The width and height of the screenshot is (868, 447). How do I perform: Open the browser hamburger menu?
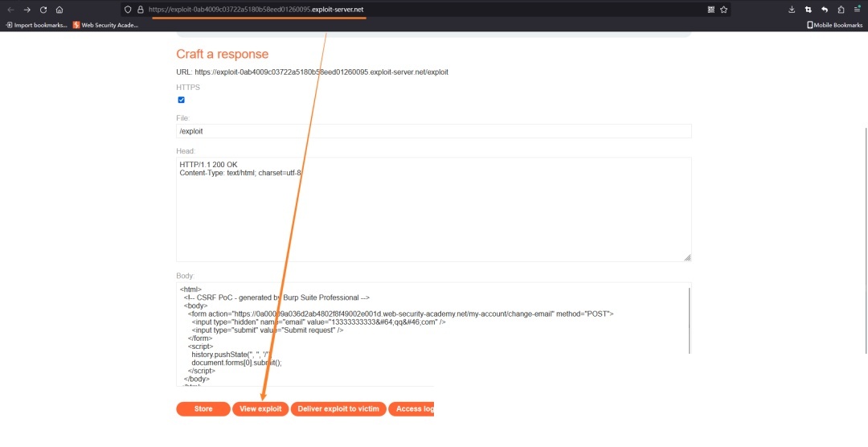pos(857,10)
